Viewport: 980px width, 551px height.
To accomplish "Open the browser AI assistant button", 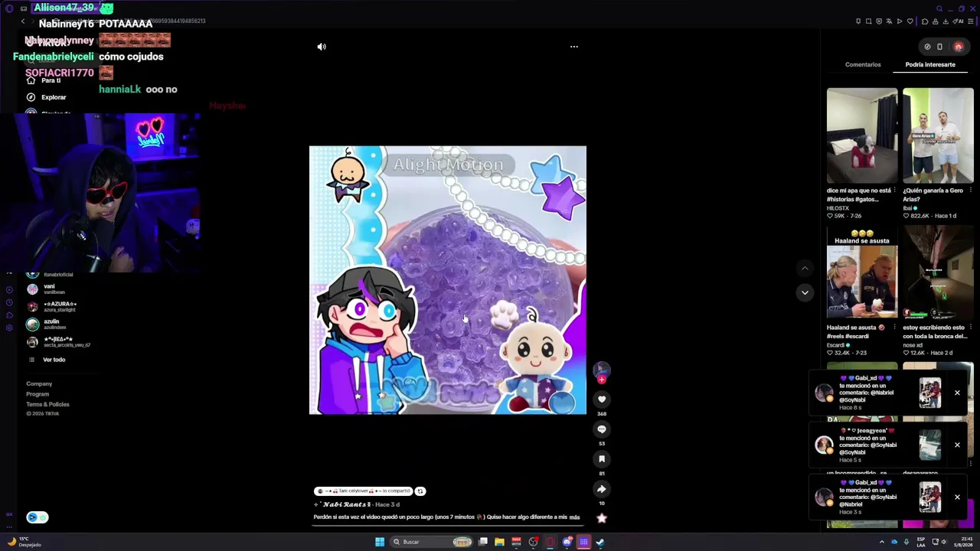I will [959, 21].
